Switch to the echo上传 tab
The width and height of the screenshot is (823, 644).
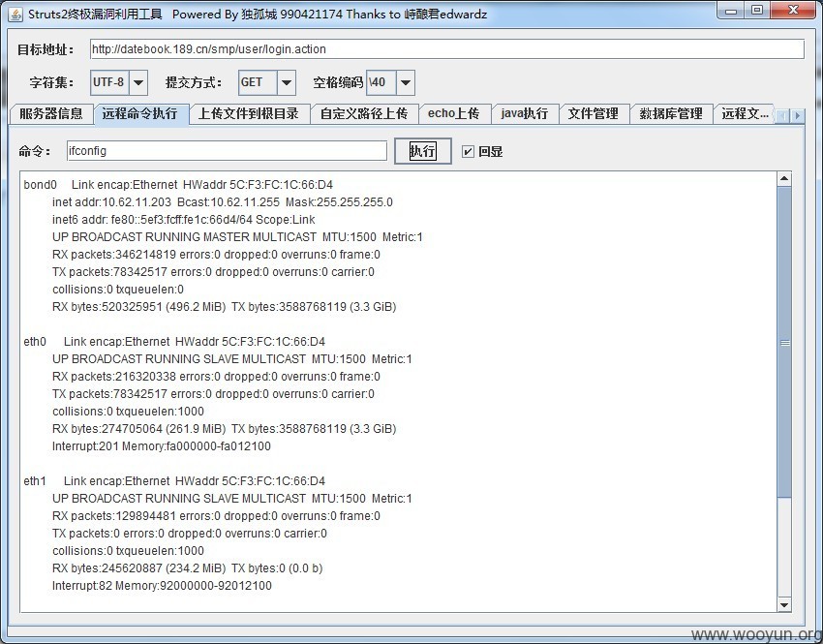tap(454, 113)
